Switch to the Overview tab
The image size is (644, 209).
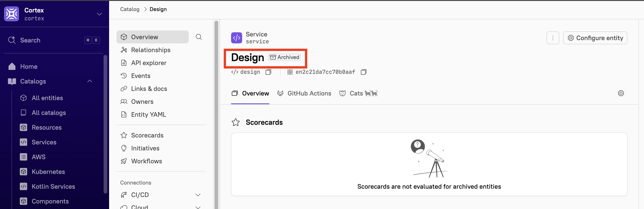(250, 93)
